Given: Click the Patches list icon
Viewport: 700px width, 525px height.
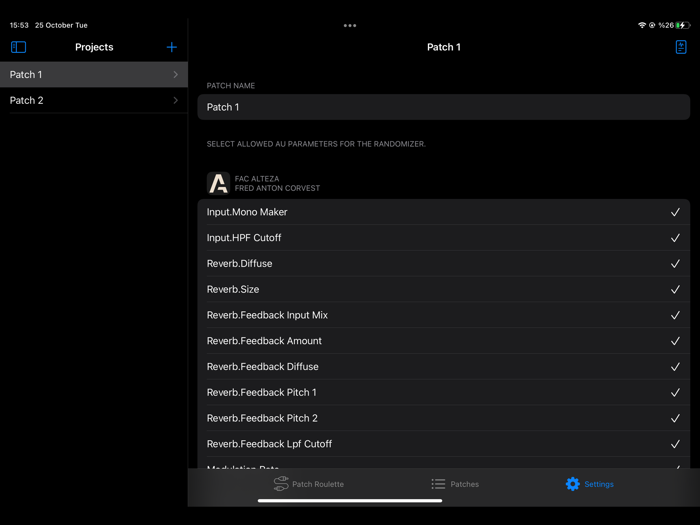Looking at the screenshot, I should coord(438,484).
